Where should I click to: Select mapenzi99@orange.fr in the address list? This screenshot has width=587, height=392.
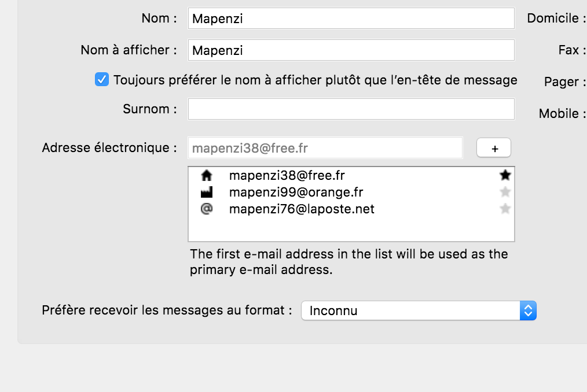tap(296, 192)
